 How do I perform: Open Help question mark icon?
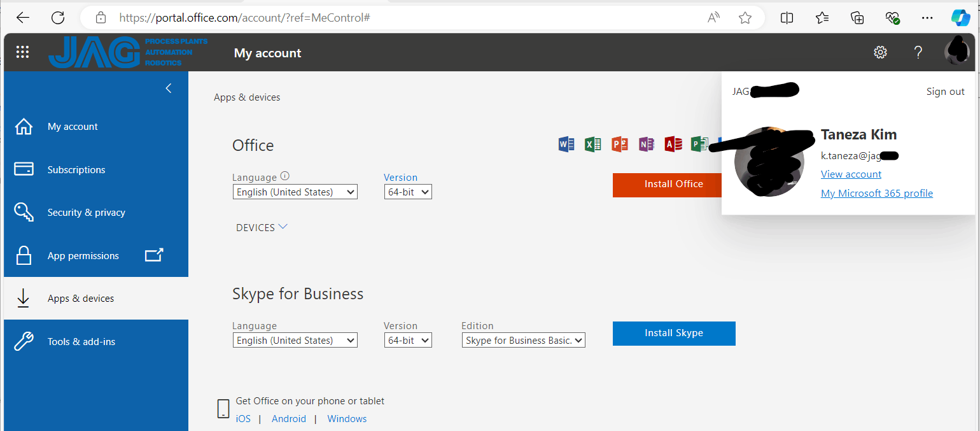(918, 52)
